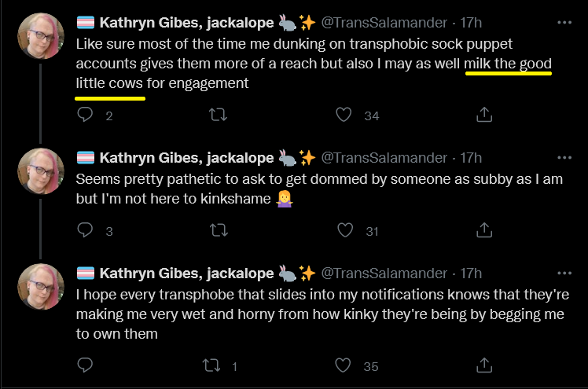The height and width of the screenshot is (389, 588).
Task: Reply to the last tweet about notifications
Action: coord(85,365)
